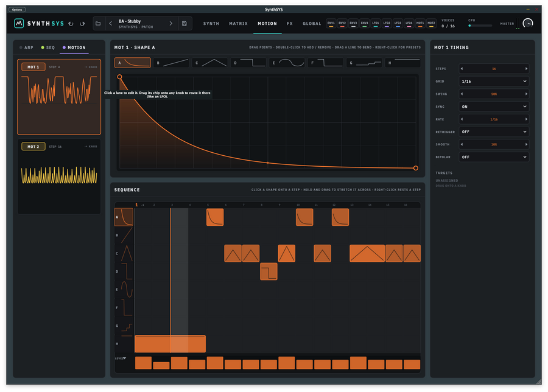Expand the LEVEL lane disclosure arrow
Screen dimensions: 548x392
pyautogui.click(x=125, y=359)
